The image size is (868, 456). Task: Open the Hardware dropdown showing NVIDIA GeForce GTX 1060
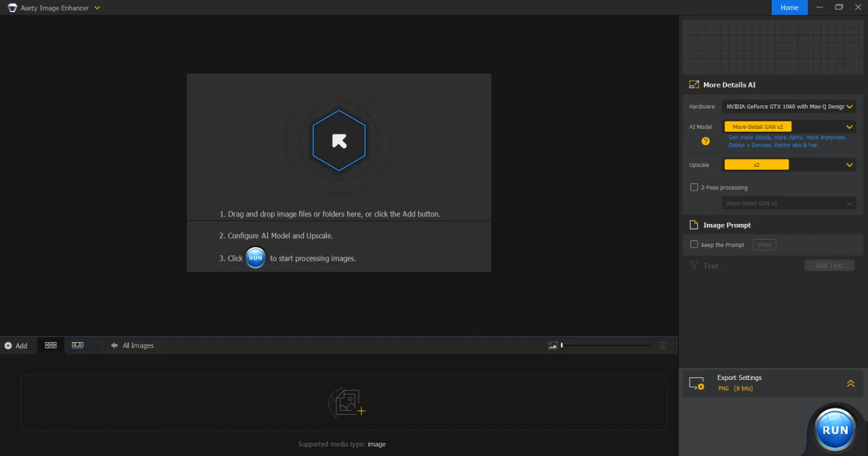pos(789,107)
